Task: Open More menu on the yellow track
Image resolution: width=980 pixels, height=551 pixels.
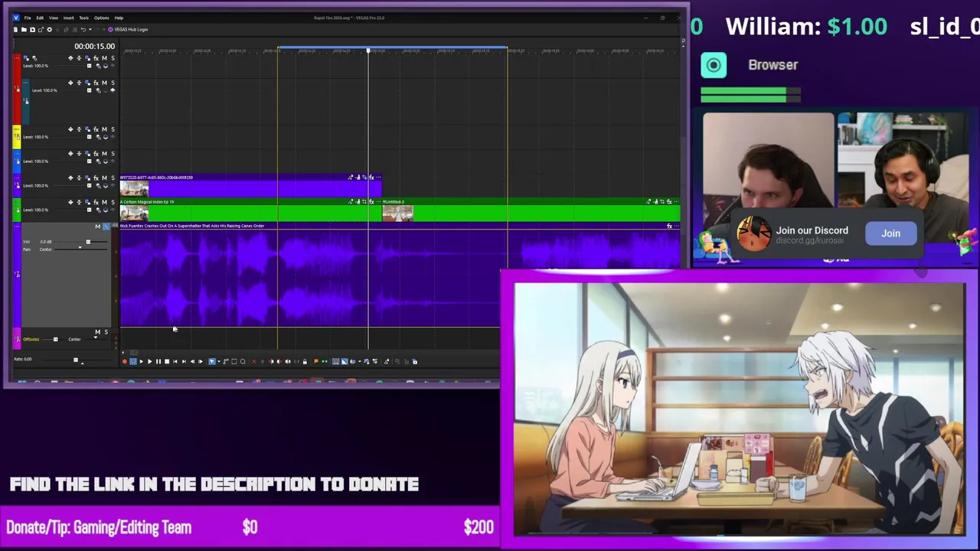Action: tap(17, 130)
